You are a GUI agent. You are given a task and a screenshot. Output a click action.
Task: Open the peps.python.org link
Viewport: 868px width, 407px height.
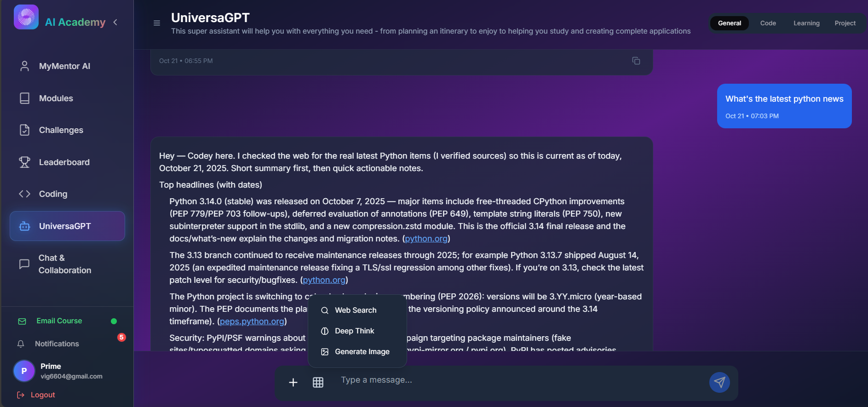252,321
